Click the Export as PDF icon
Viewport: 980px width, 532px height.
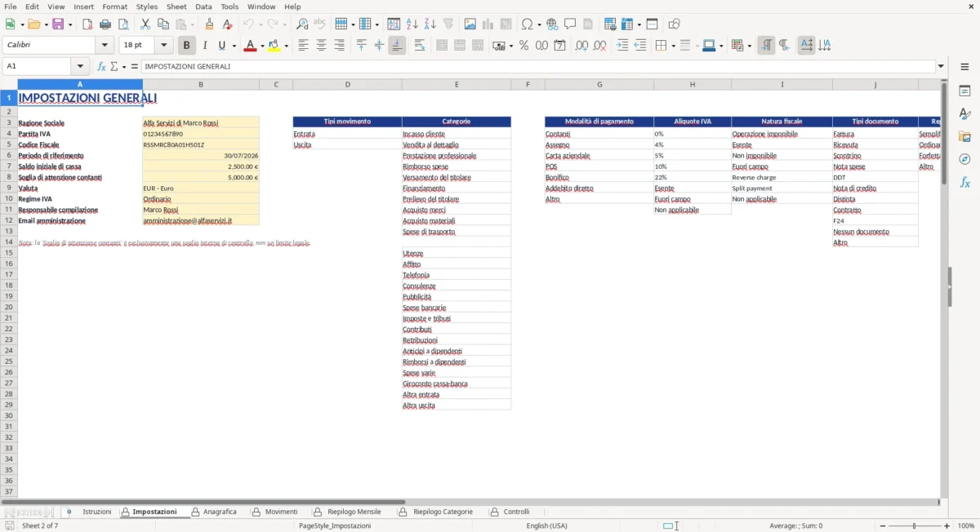pos(87,24)
